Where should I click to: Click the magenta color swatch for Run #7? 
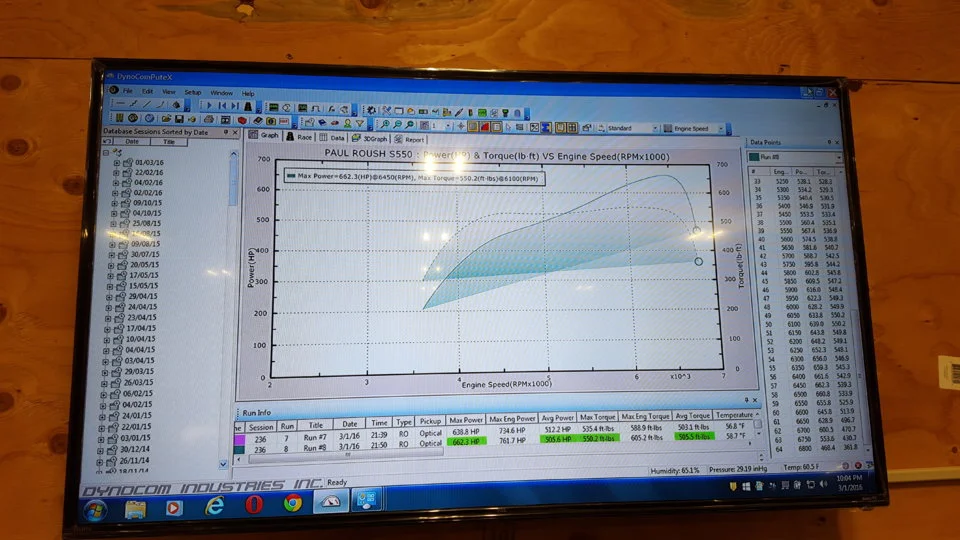tap(239, 439)
